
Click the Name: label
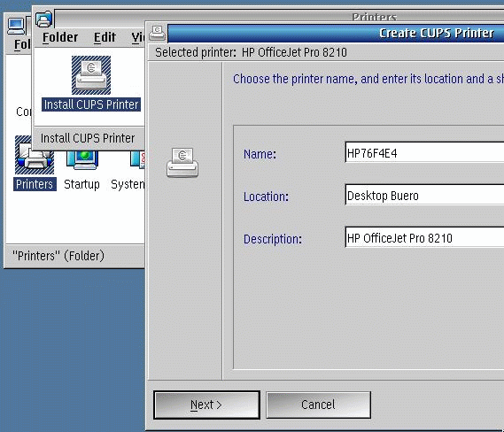pos(260,154)
